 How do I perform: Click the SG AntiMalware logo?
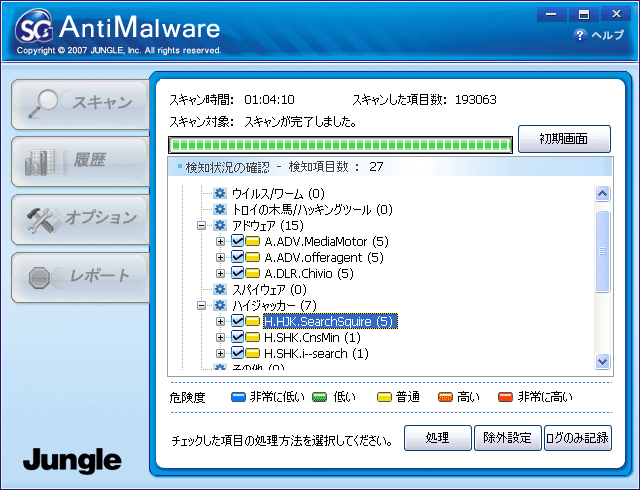118,29
